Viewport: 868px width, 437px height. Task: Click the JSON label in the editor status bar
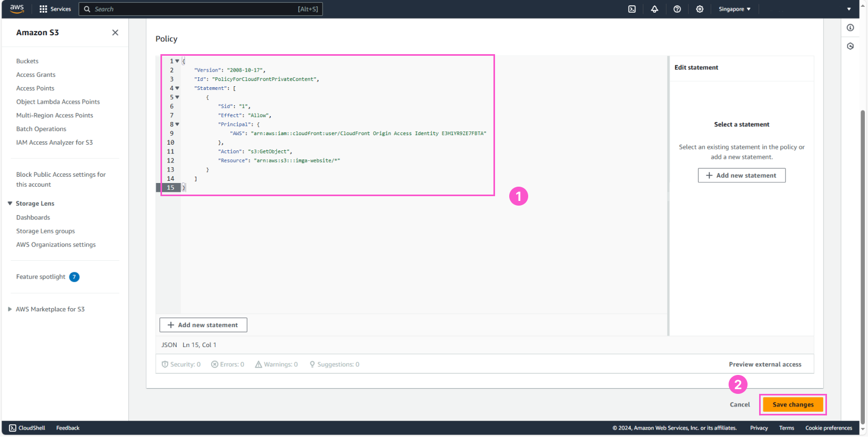pos(169,345)
